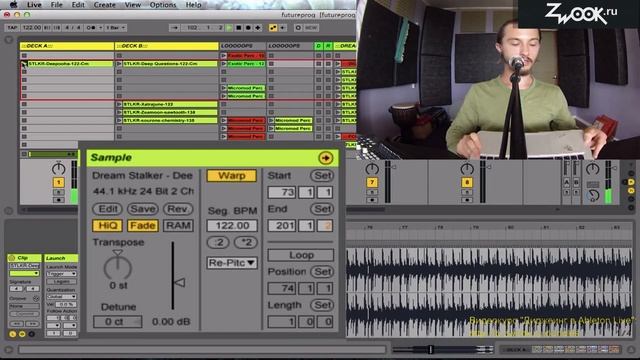Click the Sample panel arrow button
This screenshot has height=360, width=640.
point(325,158)
